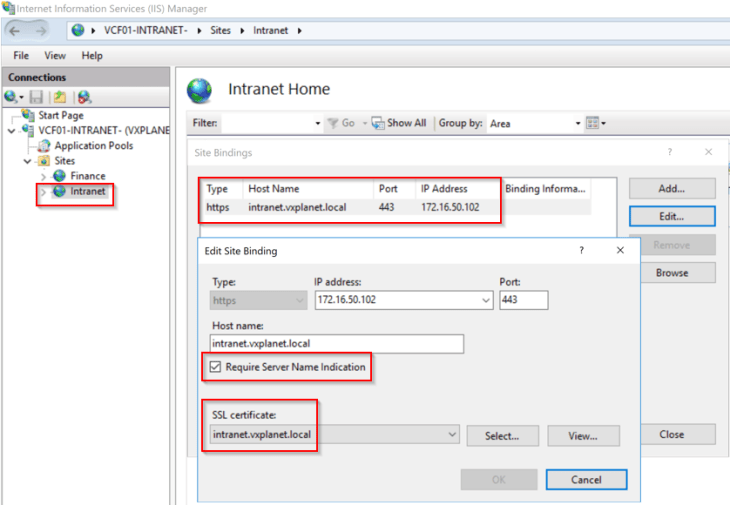Open the View menu

click(55, 55)
